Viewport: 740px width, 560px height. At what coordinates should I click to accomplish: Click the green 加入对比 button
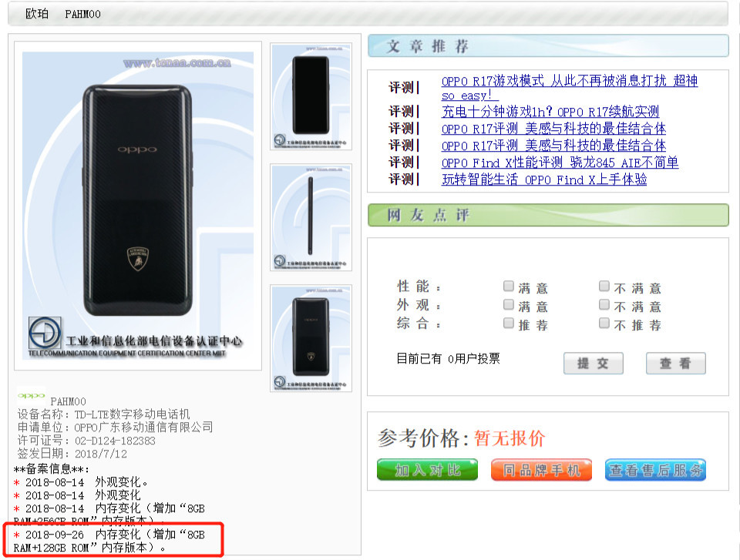(x=427, y=470)
